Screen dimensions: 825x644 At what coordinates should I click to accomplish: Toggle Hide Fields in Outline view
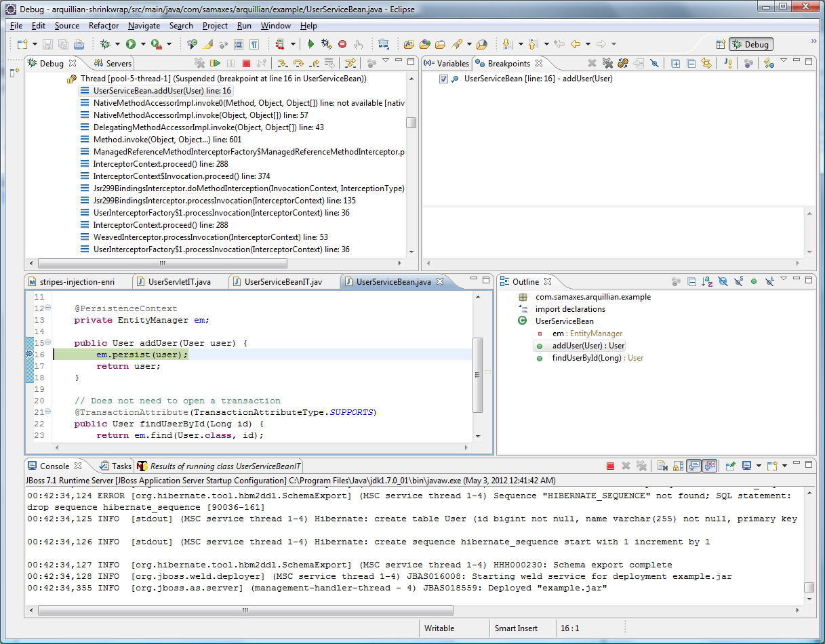(x=723, y=281)
